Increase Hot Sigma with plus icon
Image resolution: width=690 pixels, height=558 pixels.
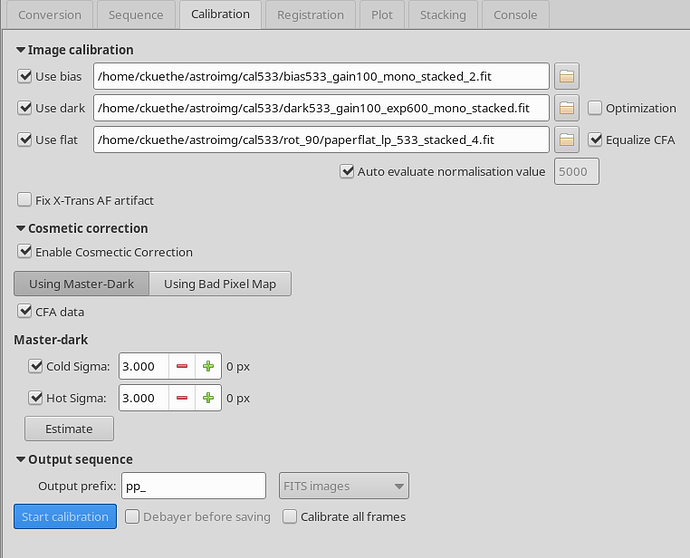(x=208, y=398)
